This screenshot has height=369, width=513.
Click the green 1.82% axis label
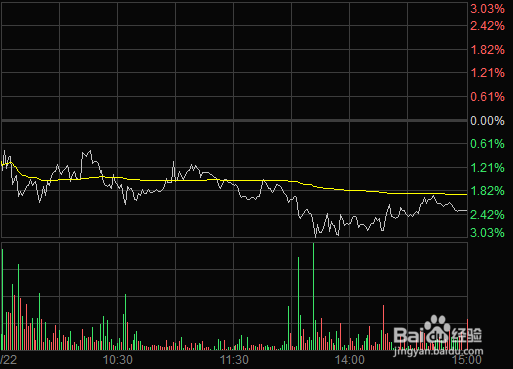(x=487, y=191)
